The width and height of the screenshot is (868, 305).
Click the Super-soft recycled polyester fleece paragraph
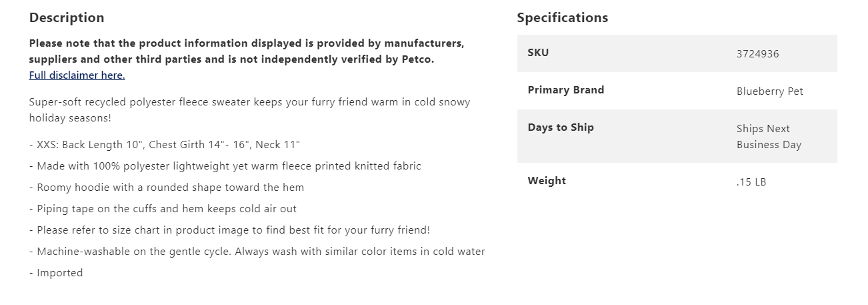click(249, 110)
